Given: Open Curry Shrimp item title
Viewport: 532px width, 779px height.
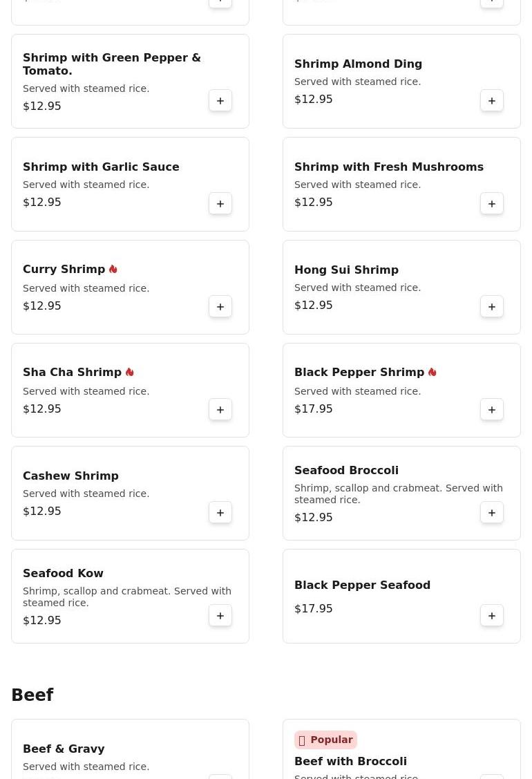Looking at the screenshot, I should pyautogui.click(x=64, y=270).
